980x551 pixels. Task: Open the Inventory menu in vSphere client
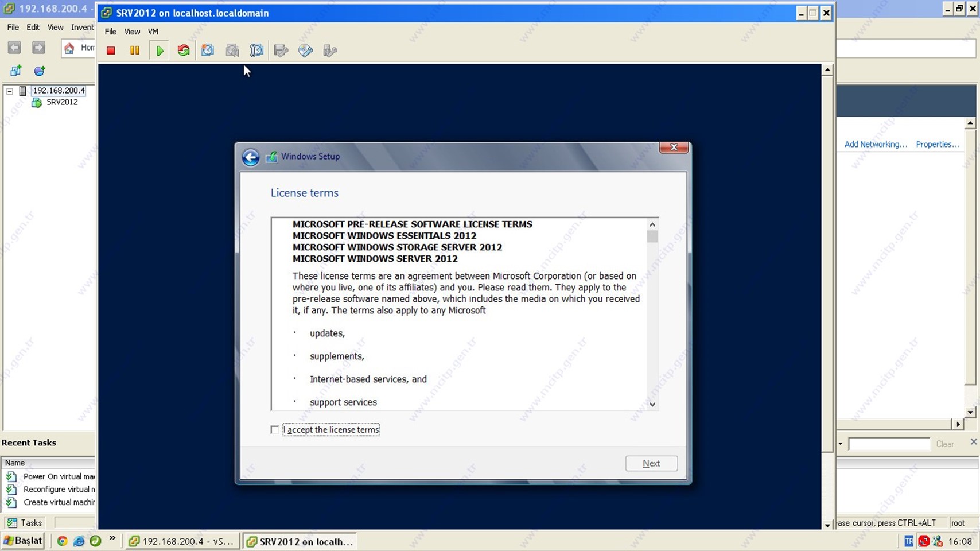pos(82,27)
